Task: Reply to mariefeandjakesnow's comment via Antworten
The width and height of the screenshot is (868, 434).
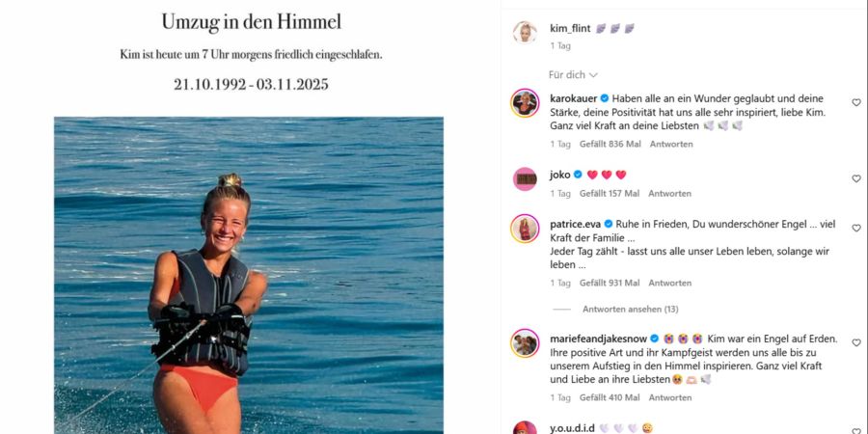Action: tap(670, 397)
